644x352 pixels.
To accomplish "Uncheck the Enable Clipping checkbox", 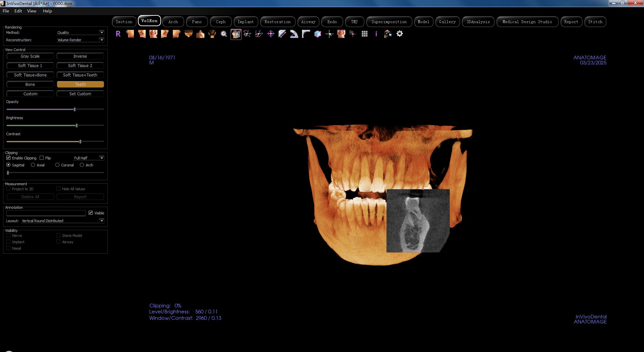I will (x=8, y=158).
